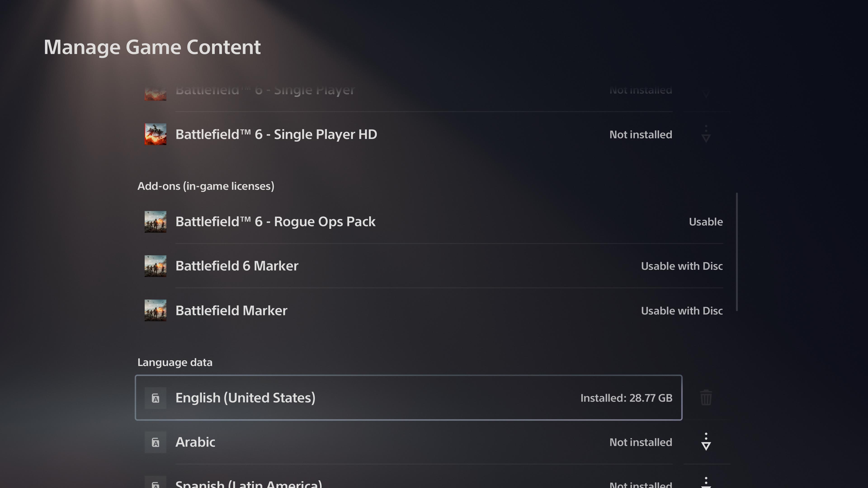Download Battlefield 6 Single Player HD via arrow icon
The height and width of the screenshot is (488, 868).
click(x=705, y=134)
